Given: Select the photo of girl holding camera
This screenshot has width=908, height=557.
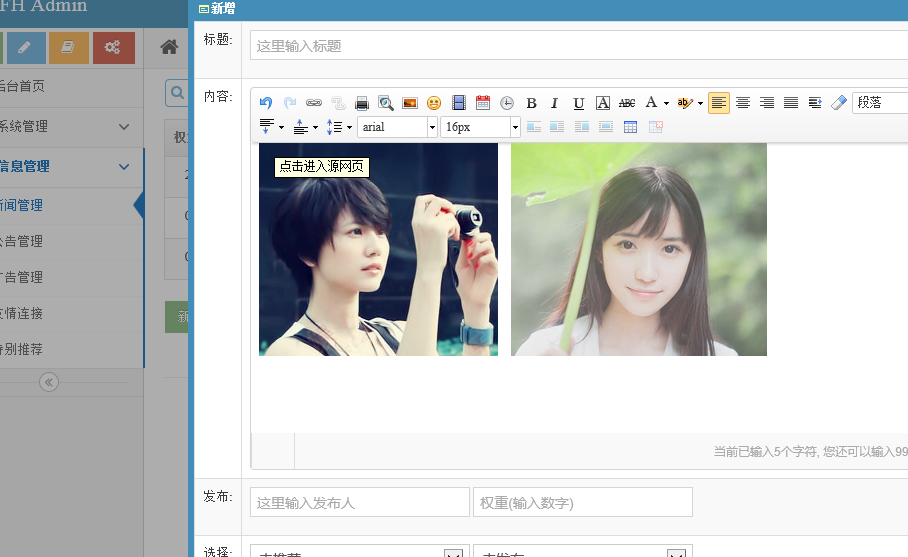Looking at the screenshot, I should (x=378, y=250).
